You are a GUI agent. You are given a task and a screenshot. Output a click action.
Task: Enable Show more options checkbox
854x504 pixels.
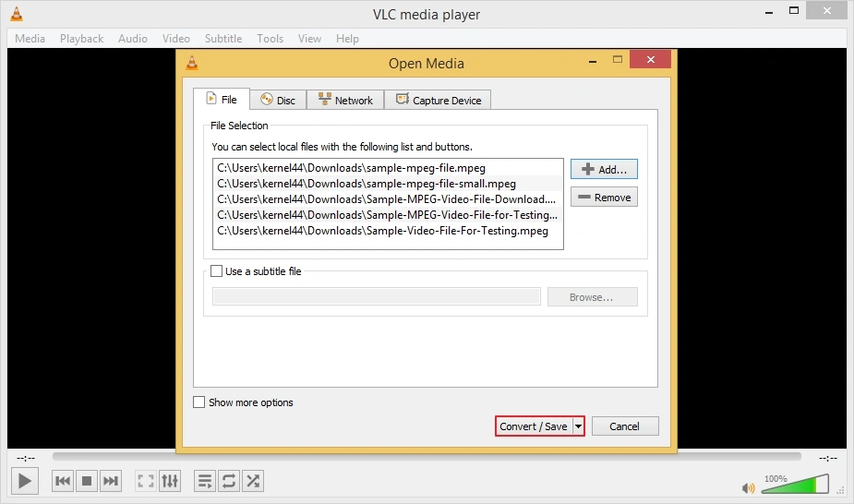(199, 402)
